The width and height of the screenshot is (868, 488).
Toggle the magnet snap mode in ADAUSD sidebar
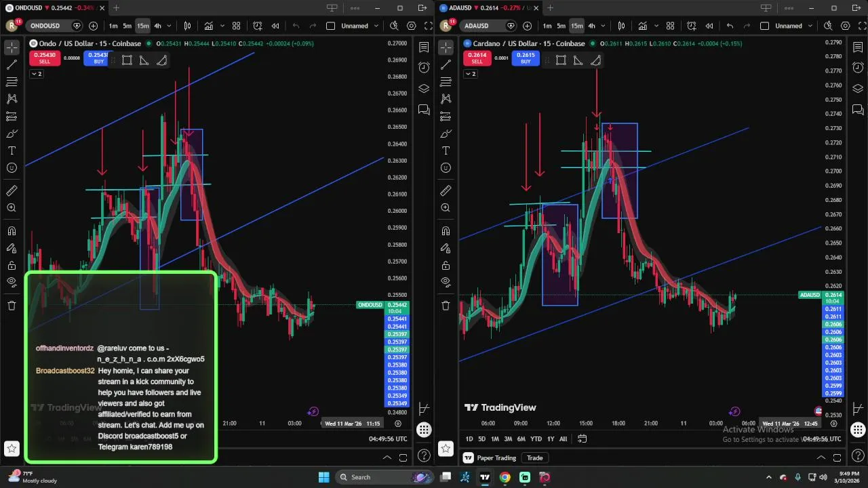click(x=446, y=231)
